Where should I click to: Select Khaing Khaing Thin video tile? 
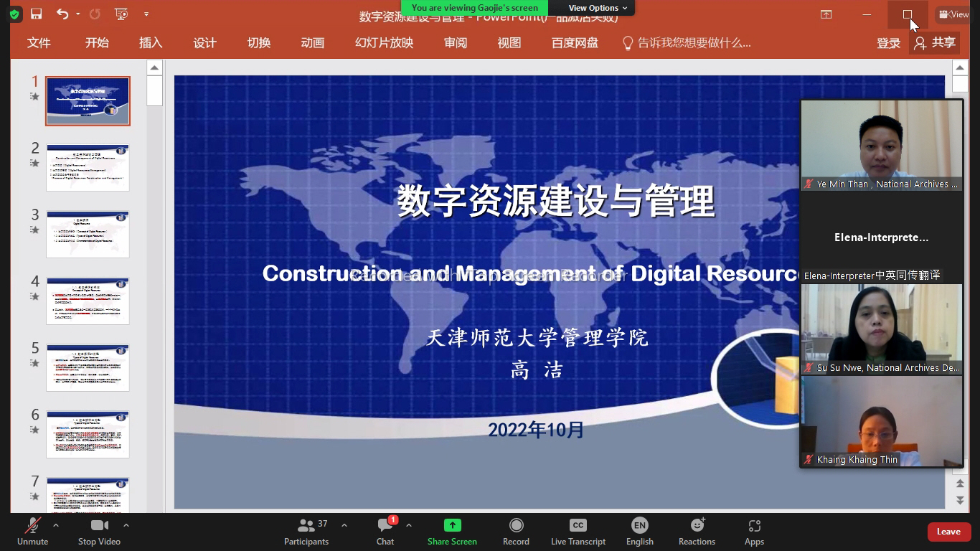(x=882, y=421)
